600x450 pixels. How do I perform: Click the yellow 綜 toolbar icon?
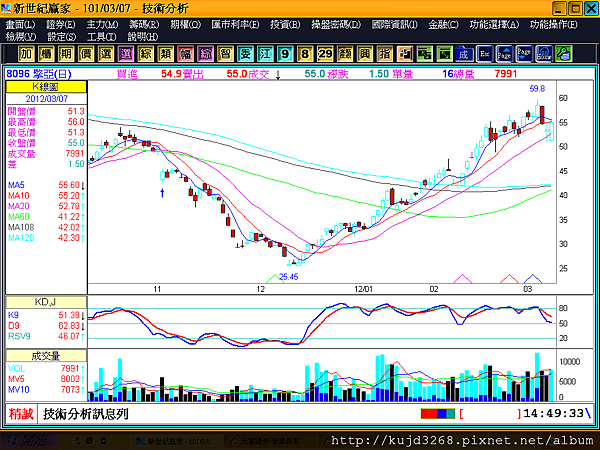pos(145,54)
